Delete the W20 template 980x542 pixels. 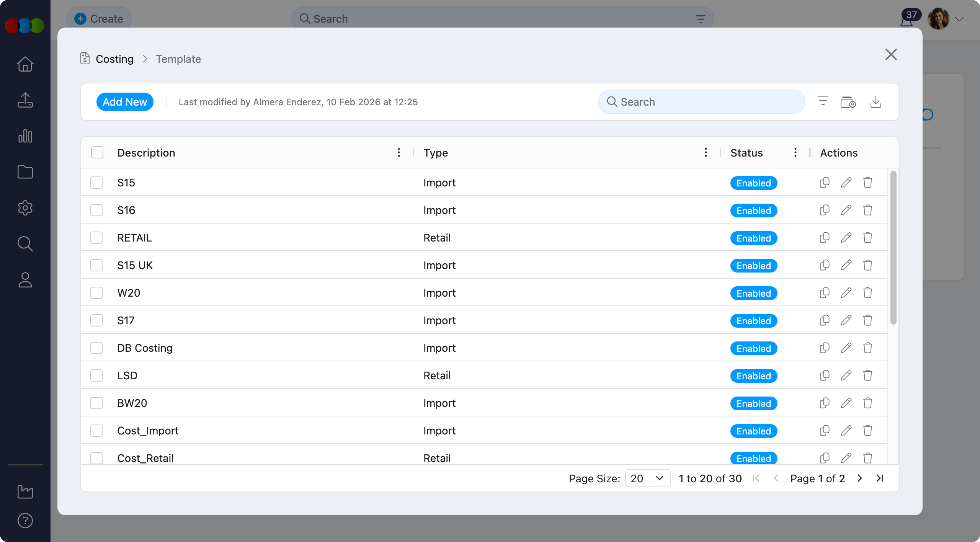coord(867,293)
